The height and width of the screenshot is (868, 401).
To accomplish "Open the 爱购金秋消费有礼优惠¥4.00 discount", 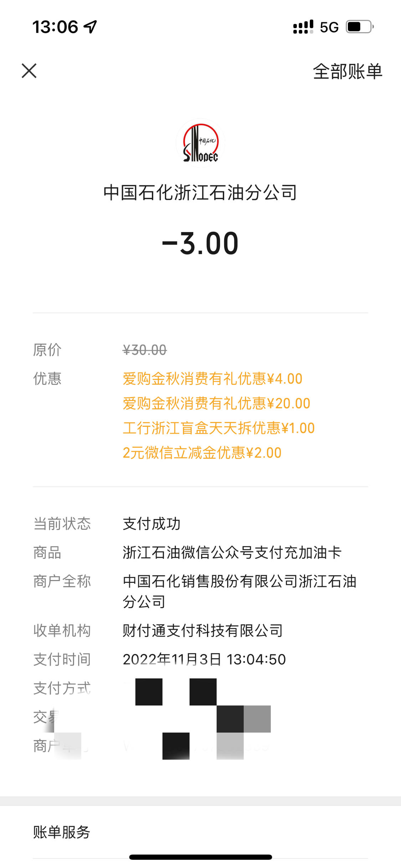I will pyautogui.click(x=212, y=379).
